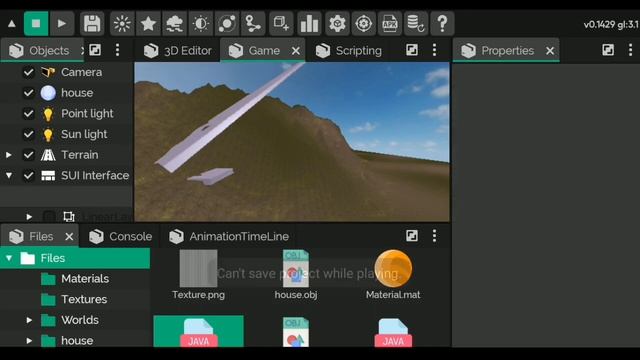Screen dimensions: 640x360
Task: Toggle the Terrain checkbox
Action: [x=28, y=155]
